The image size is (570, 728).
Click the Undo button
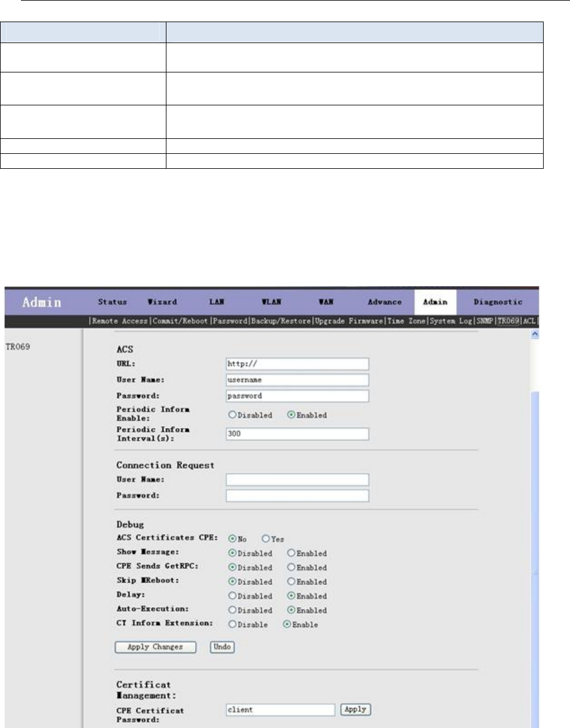point(222,647)
